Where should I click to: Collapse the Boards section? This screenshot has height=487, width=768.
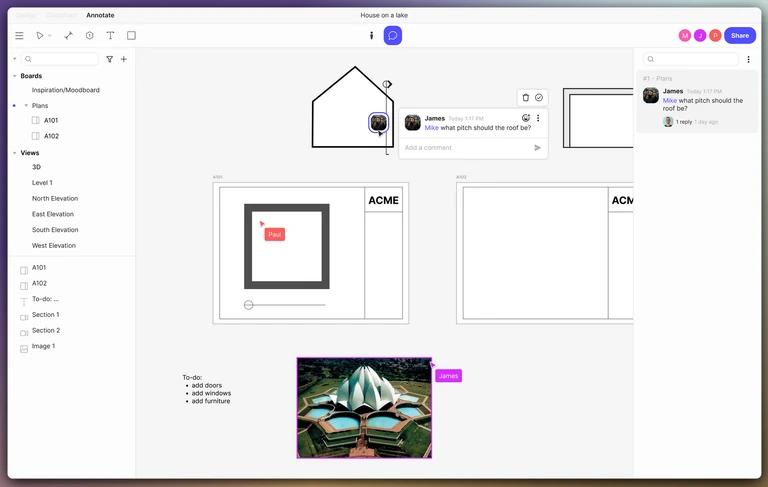15,76
